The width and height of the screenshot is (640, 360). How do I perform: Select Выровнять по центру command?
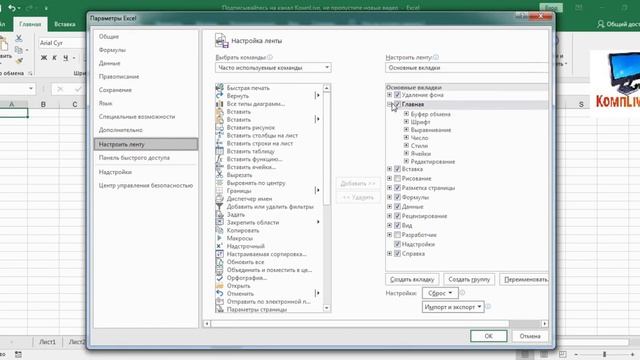click(269, 183)
